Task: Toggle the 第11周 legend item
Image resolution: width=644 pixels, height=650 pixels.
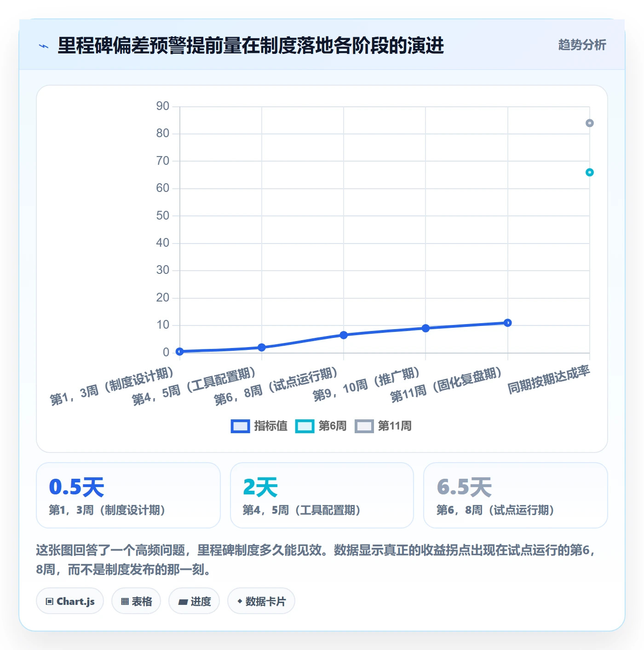Action: coord(383,426)
